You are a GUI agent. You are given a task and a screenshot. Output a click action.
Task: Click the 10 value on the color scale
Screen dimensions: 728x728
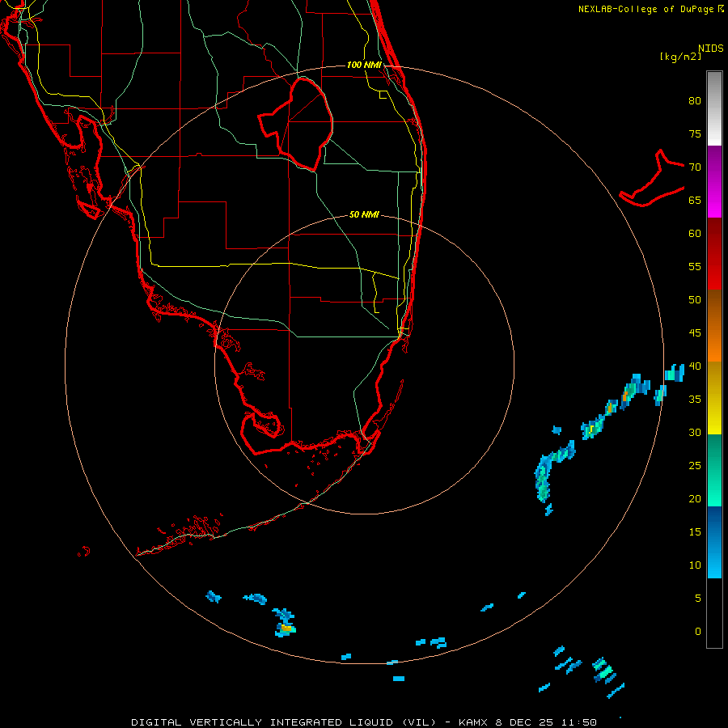click(695, 565)
